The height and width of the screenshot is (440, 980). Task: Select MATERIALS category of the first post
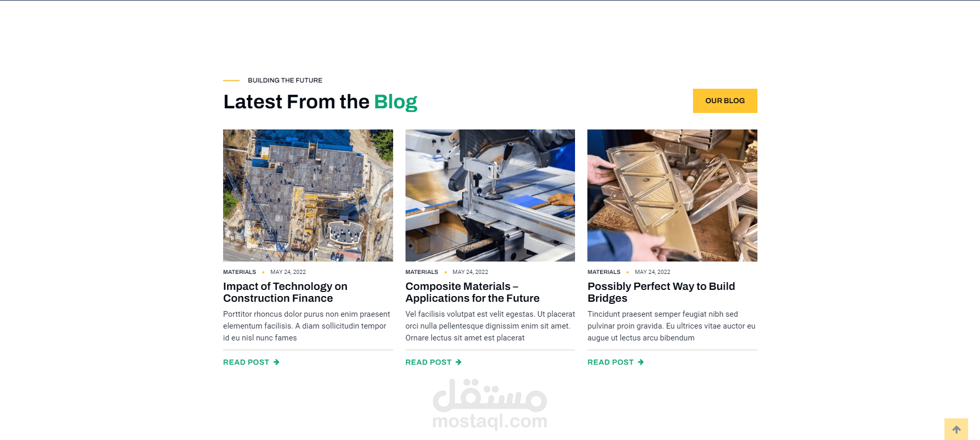[x=240, y=272]
